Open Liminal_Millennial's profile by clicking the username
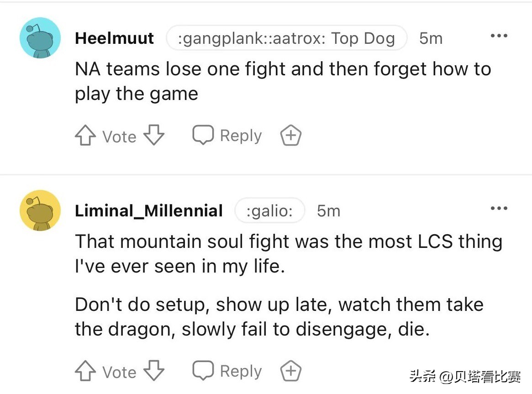Image resolution: width=532 pixels, height=394 pixels. pos(149,210)
